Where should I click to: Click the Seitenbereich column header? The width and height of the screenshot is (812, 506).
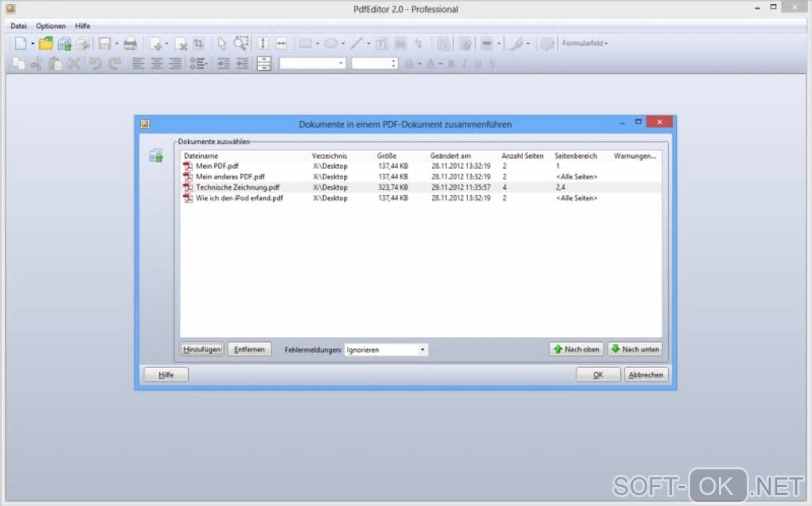click(576, 156)
